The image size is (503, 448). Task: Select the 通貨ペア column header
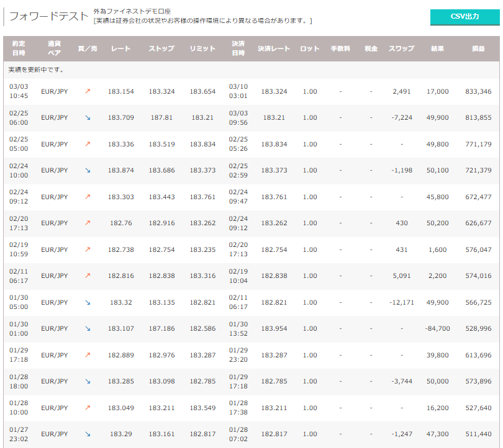click(54, 48)
